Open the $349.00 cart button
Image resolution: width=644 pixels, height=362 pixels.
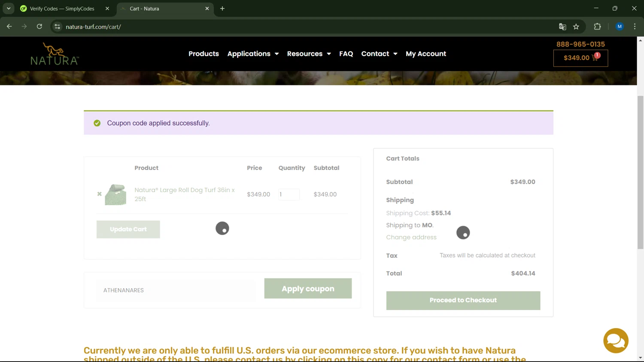pyautogui.click(x=580, y=58)
